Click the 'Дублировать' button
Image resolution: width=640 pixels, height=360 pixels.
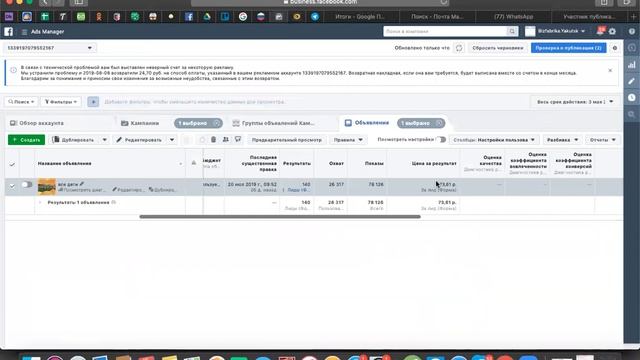[x=74, y=140]
